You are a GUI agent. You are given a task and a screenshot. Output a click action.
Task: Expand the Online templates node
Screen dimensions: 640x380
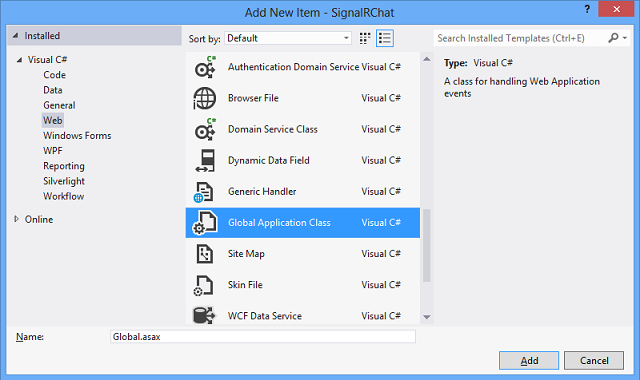pyautogui.click(x=16, y=219)
